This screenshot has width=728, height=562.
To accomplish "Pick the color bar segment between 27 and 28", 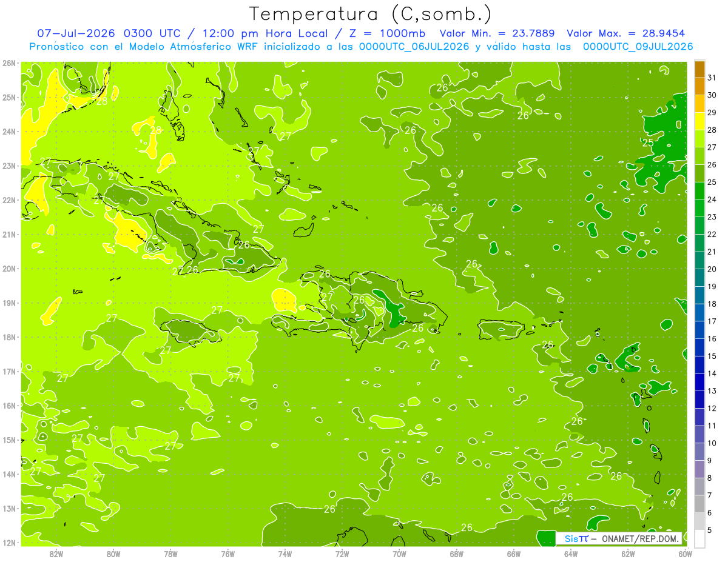I will (x=699, y=139).
